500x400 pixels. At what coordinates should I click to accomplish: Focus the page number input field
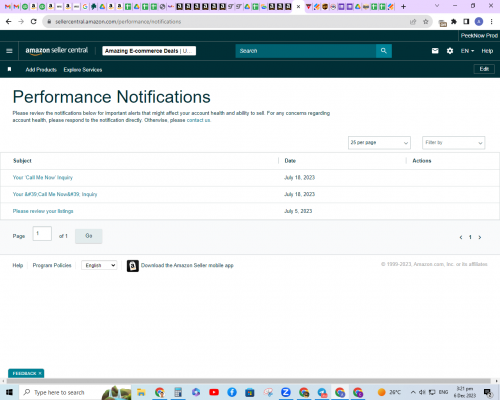[42, 233]
